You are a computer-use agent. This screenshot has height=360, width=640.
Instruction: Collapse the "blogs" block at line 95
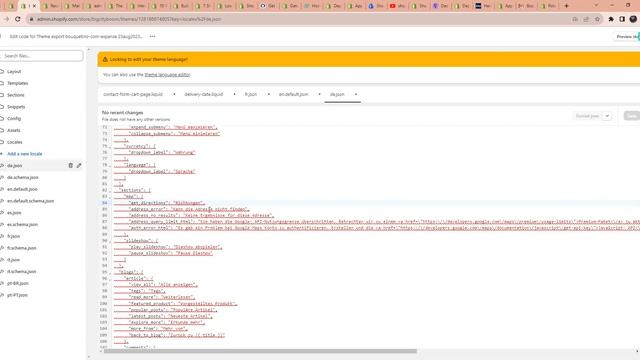coord(110,273)
